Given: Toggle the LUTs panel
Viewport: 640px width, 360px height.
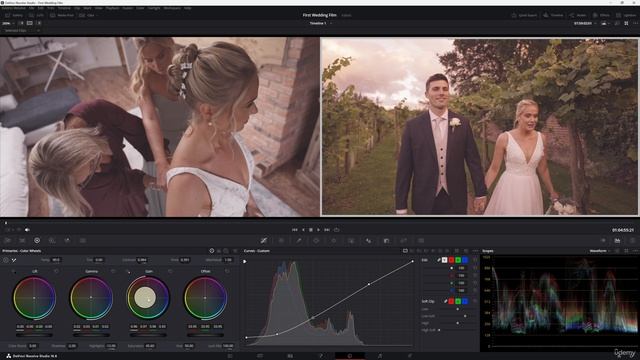Looking at the screenshot, I should pyautogui.click(x=36, y=15).
